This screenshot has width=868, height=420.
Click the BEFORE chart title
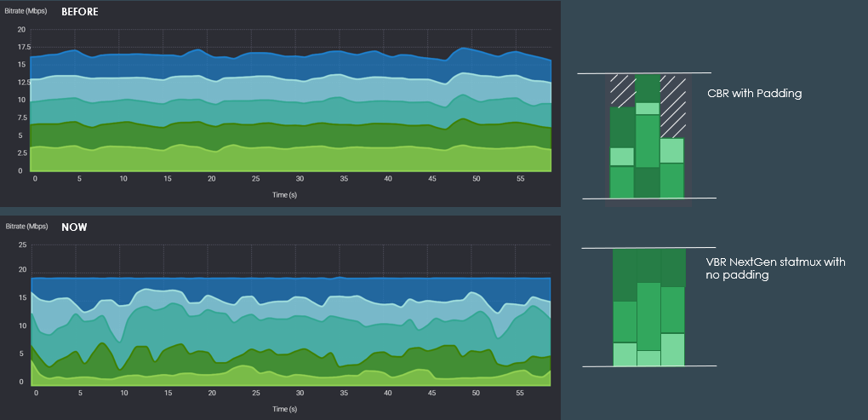pyautogui.click(x=81, y=14)
